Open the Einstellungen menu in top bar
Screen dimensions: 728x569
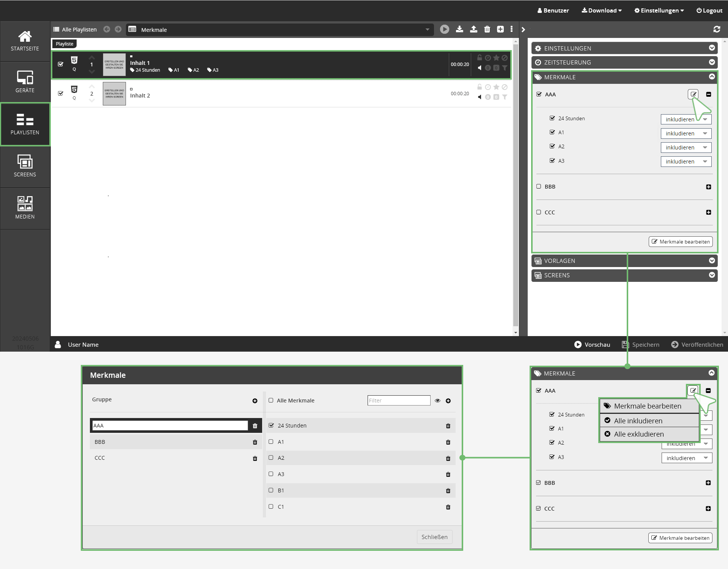point(659,10)
